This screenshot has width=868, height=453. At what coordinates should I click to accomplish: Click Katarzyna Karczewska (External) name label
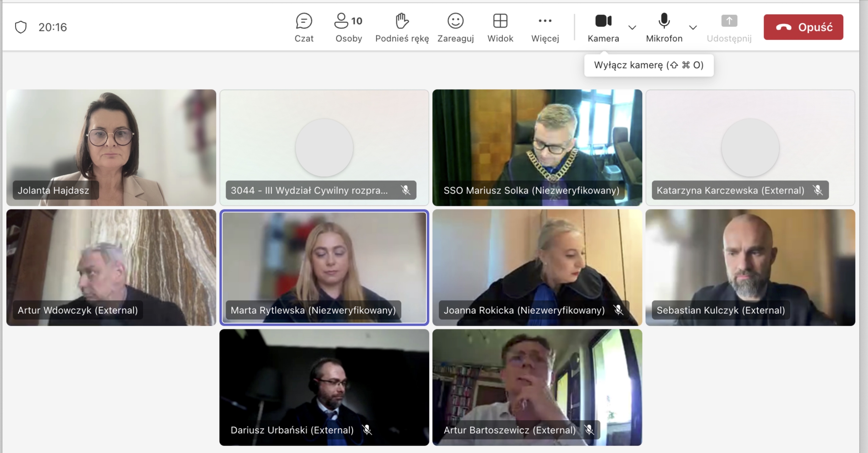tap(730, 190)
